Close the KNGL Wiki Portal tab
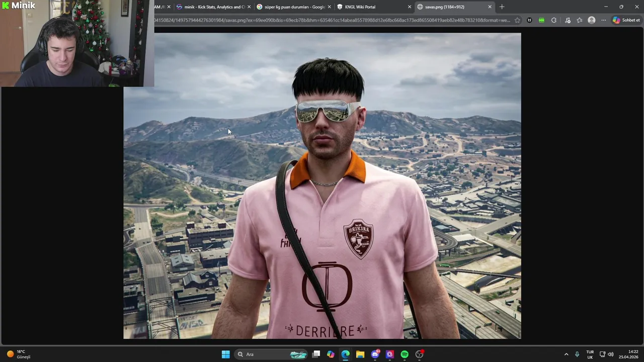 [x=409, y=7]
